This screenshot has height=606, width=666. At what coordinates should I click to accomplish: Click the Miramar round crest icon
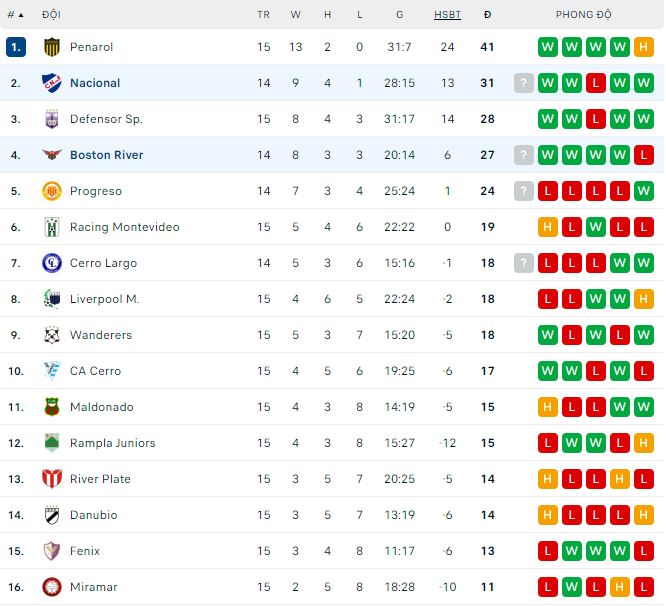pos(52,586)
